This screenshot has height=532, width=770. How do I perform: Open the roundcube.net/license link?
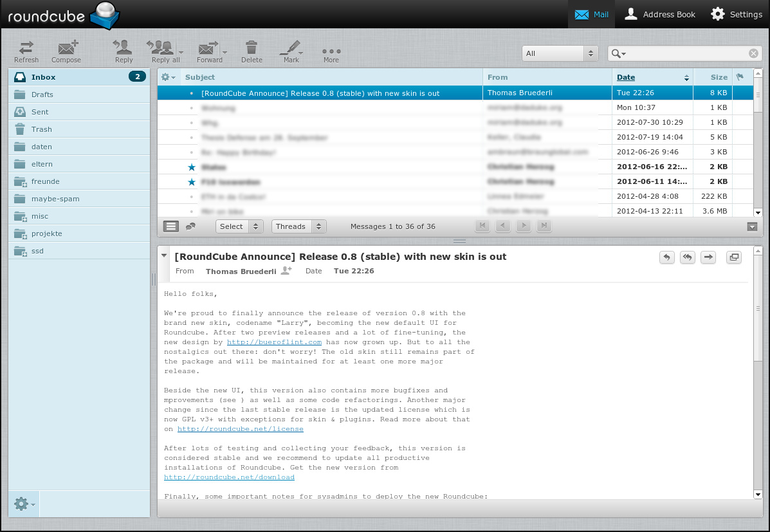point(240,429)
